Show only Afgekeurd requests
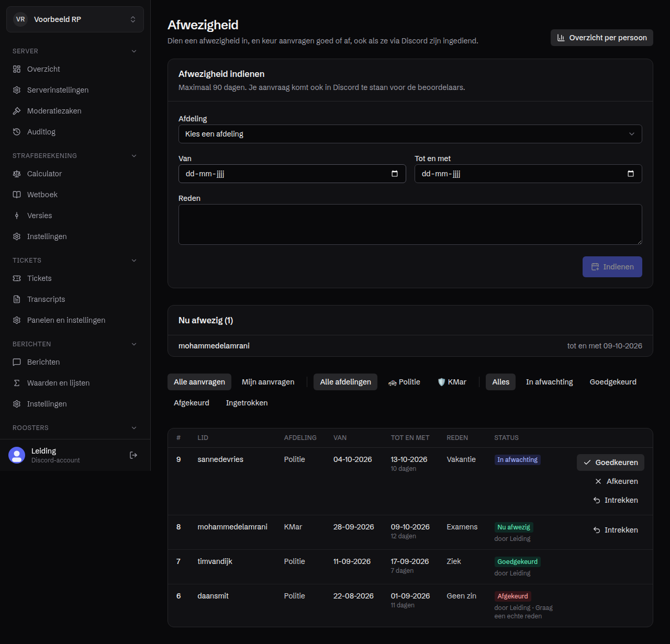Viewport: 670px width, 644px height. click(x=192, y=403)
